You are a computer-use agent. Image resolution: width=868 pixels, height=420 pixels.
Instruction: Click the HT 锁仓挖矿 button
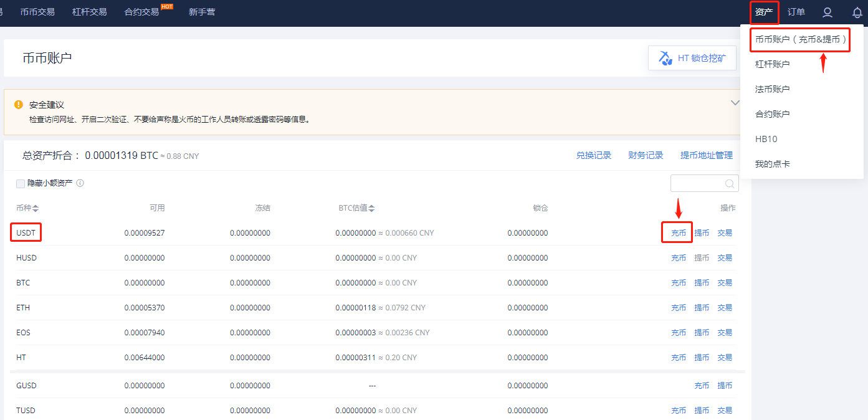pos(692,58)
